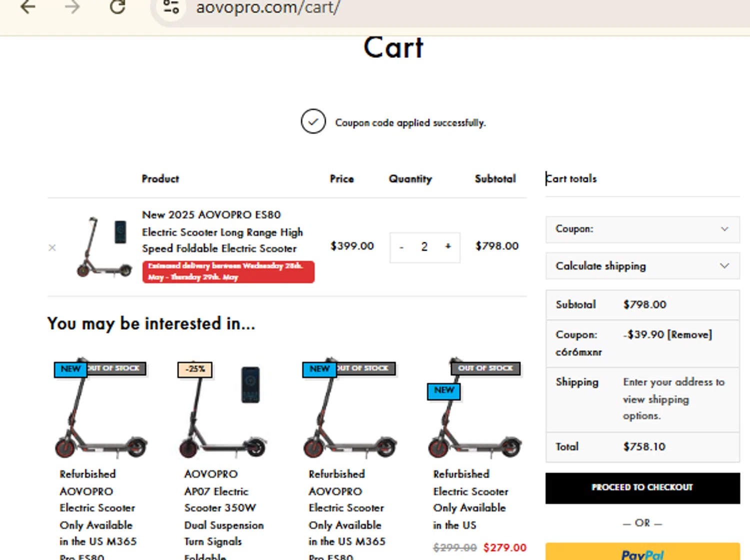Proceed to checkout

[642, 488]
